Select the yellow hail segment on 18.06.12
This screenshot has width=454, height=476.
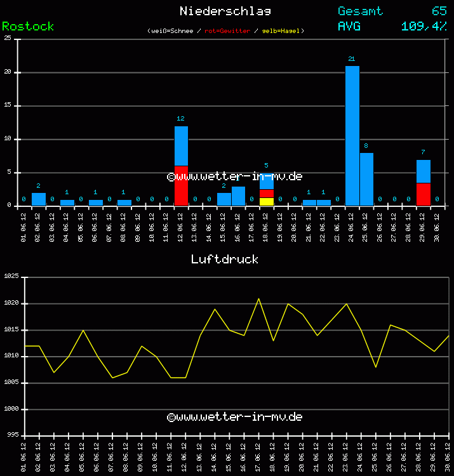click(x=267, y=201)
